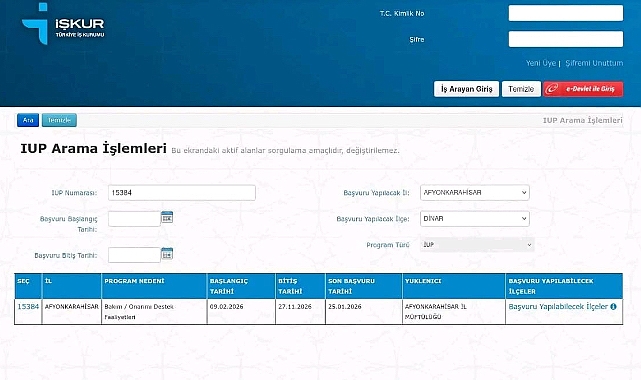Open Başvuru Yapılacak İl dropdown

point(475,192)
